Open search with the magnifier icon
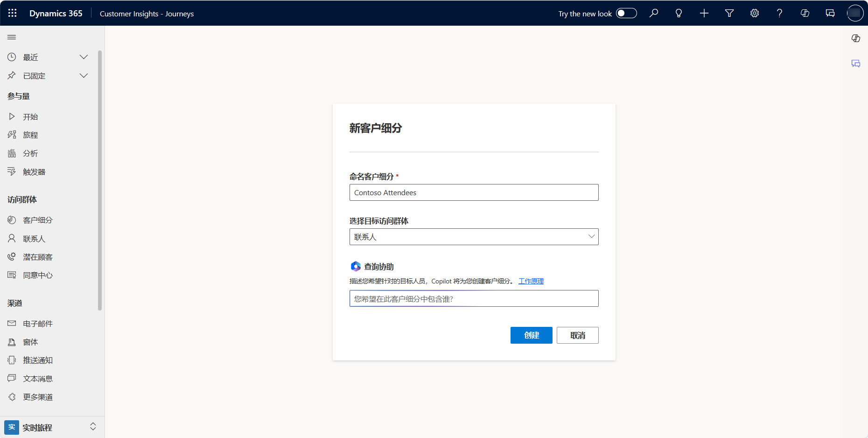The image size is (868, 438). 654,13
